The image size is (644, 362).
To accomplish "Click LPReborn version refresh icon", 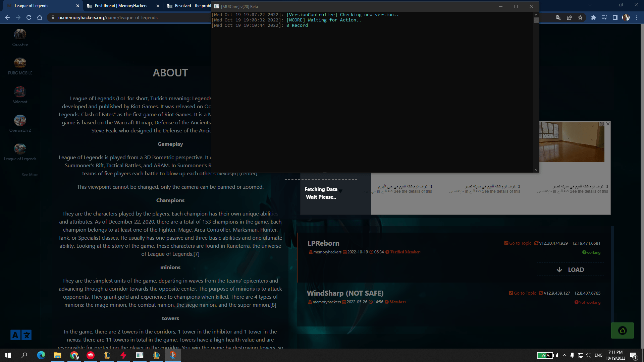I will coord(536,243).
